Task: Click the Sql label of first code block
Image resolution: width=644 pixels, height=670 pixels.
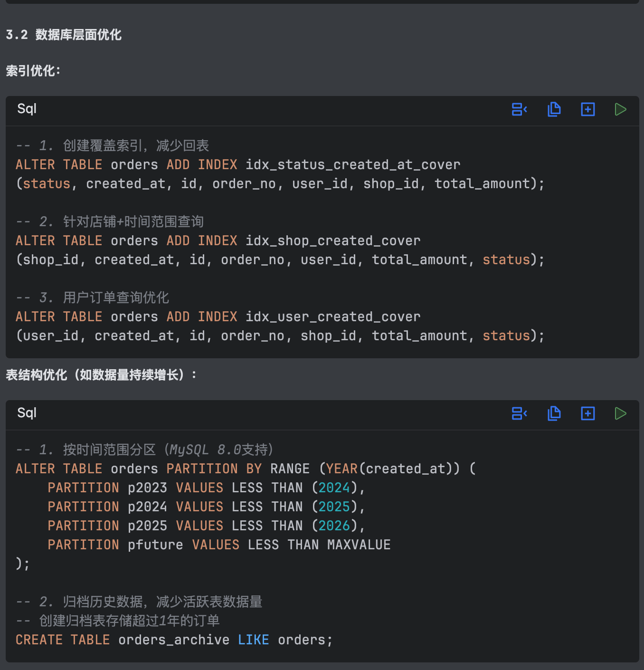Action: (x=27, y=109)
